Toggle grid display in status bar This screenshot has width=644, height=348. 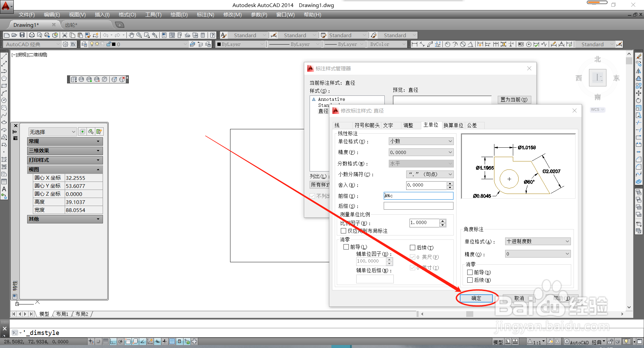pos(106,342)
